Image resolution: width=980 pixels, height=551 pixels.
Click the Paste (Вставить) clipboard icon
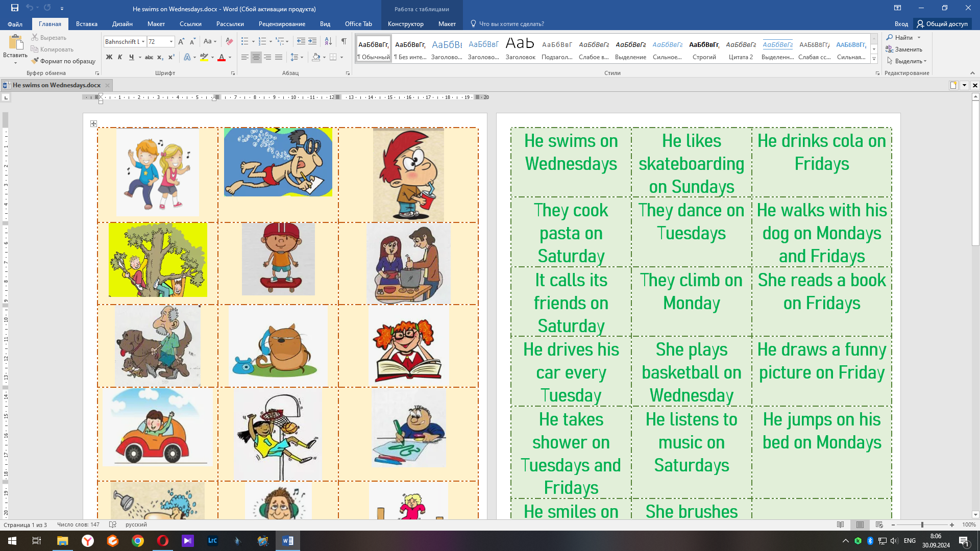pos(15,43)
